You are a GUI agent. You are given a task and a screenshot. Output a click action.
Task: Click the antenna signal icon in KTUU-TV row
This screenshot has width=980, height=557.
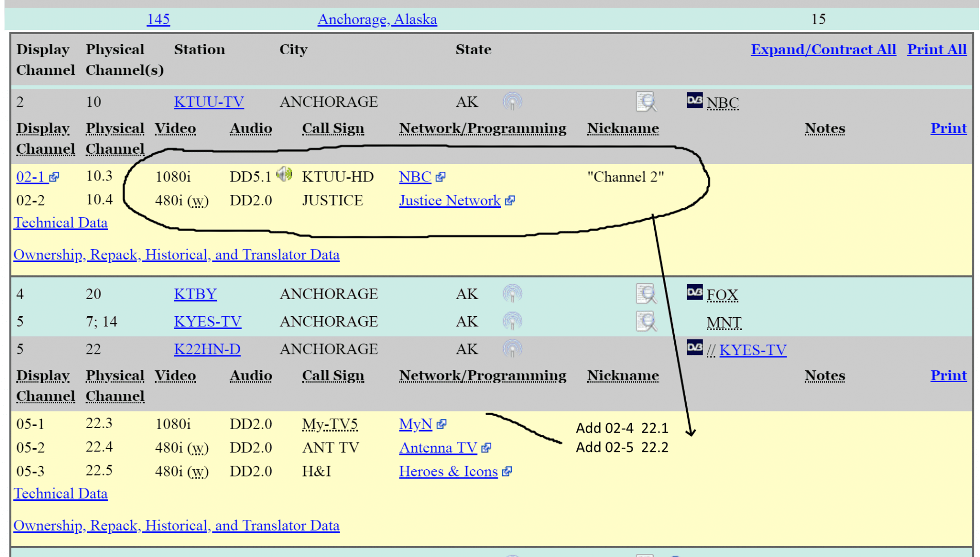512,102
